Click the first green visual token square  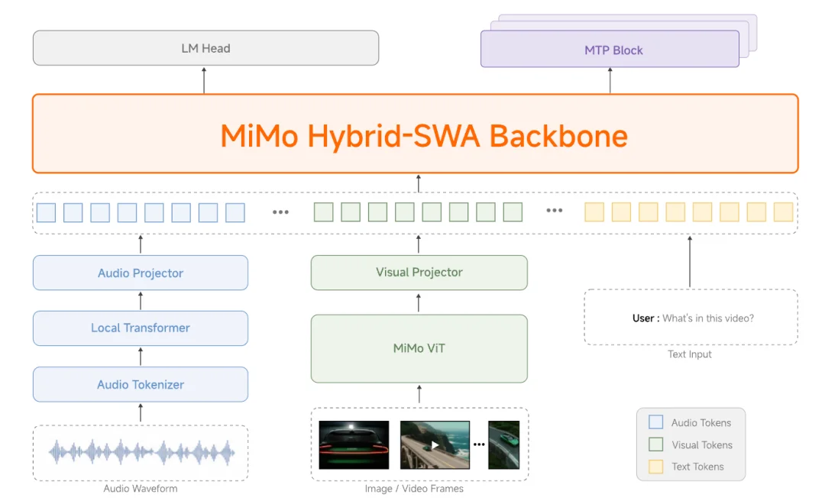click(x=324, y=212)
